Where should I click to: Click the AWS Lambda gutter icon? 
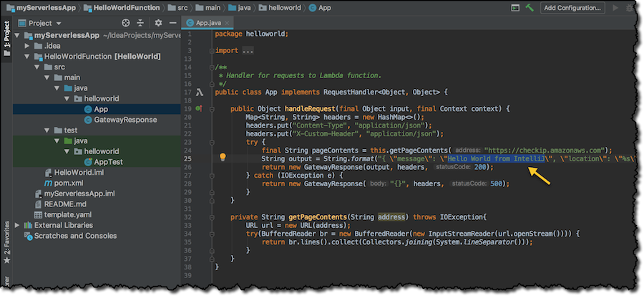[x=201, y=92]
